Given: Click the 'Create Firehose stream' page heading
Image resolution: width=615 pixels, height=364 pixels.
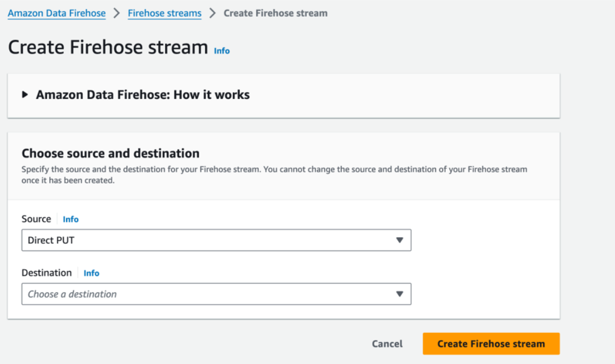Looking at the screenshot, I should (108, 47).
